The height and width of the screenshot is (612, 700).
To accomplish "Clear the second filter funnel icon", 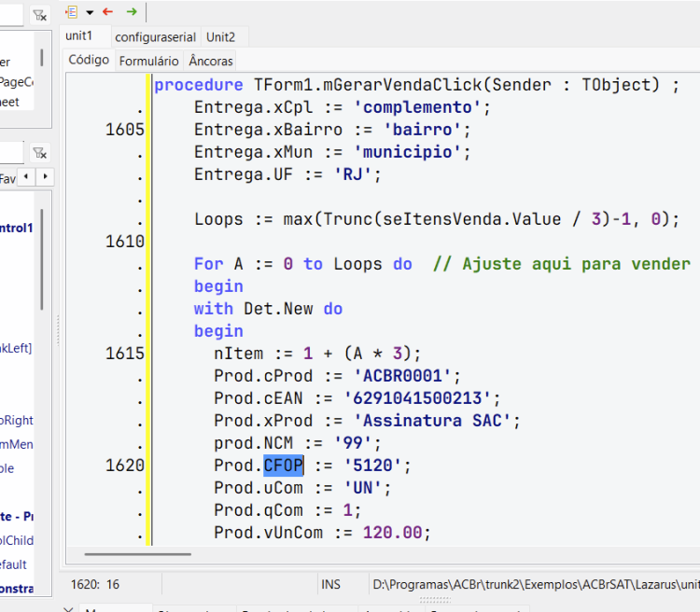I will (40, 153).
